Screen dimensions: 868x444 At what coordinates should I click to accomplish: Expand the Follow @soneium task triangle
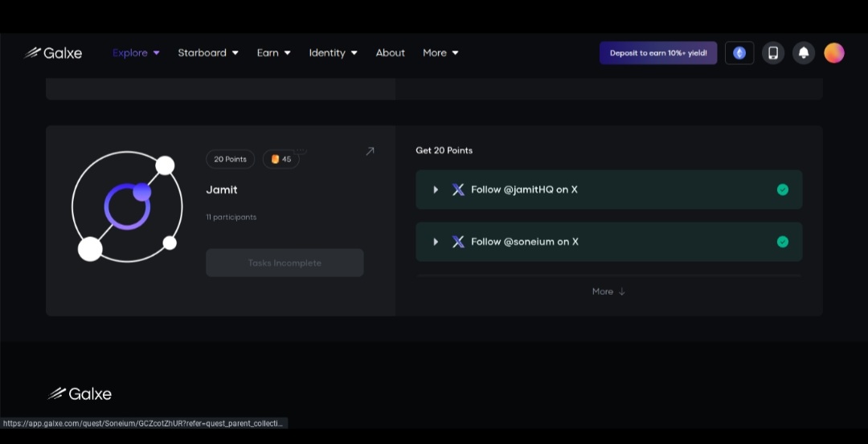point(436,242)
